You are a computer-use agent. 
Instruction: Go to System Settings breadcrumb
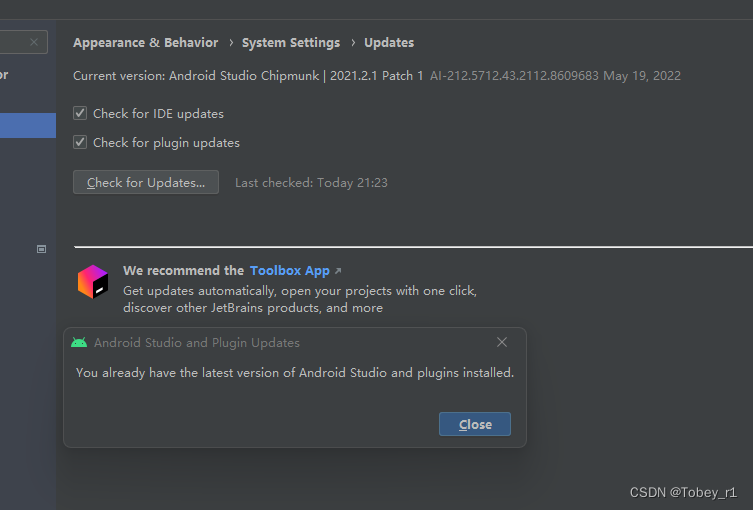[x=291, y=43]
